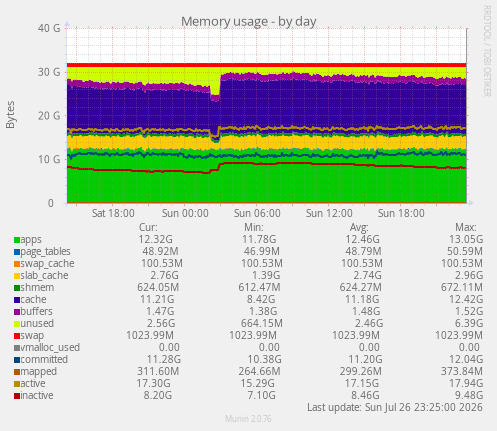Select the 'apps' legend label
The height and width of the screenshot is (431, 497).
(x=31, y=240)
